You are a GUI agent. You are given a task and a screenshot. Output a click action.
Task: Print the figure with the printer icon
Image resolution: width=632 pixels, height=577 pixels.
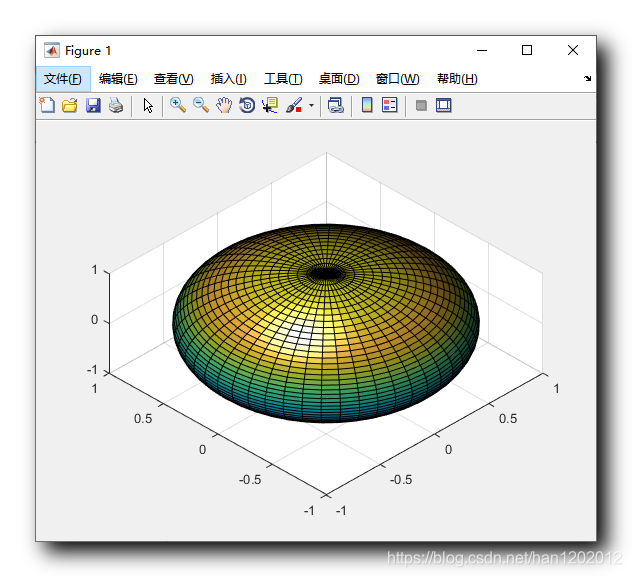pyautogui.click(x=116, y=106)
